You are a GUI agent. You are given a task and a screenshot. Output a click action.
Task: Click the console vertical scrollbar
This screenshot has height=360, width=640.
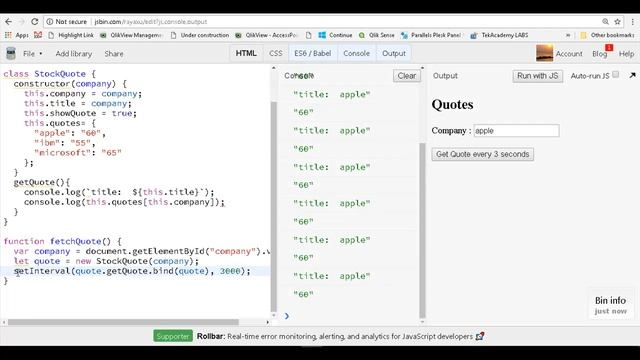(422, 230)
